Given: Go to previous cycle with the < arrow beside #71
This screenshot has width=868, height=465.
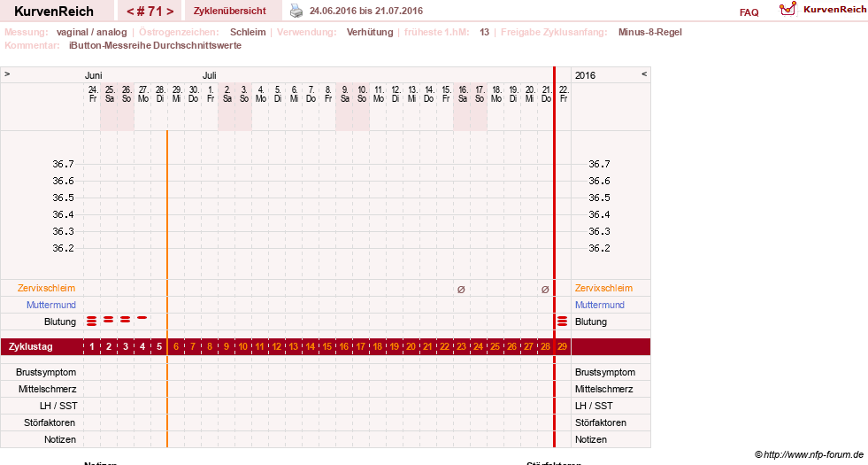Looking at the screenshot, I should pyautogui.click(x=131, y=12).
